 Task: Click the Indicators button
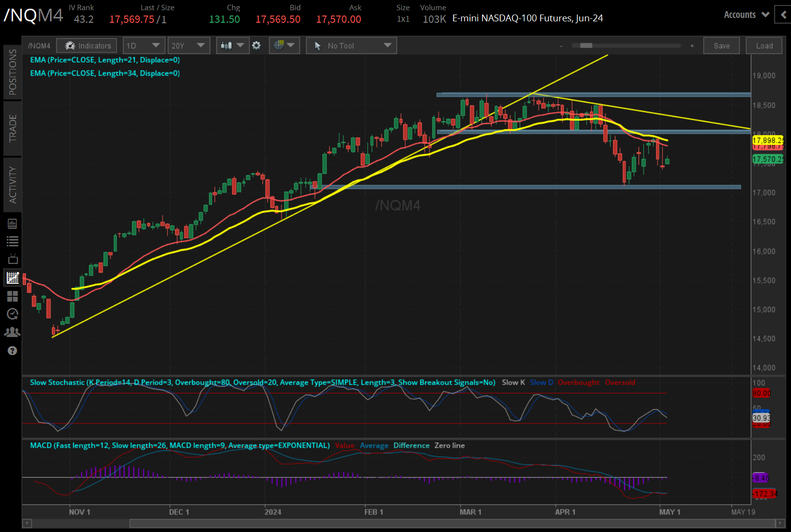coord(86,45)
